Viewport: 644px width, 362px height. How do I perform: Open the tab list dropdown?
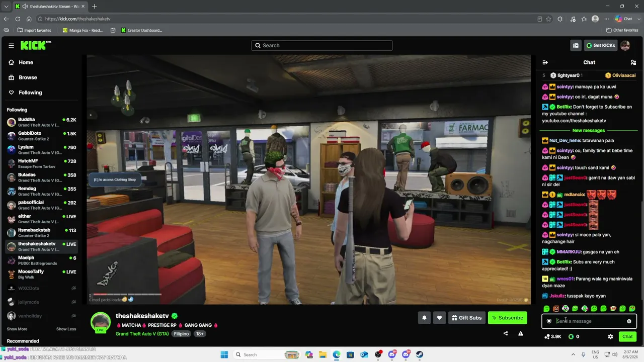[x=6, y=7]
